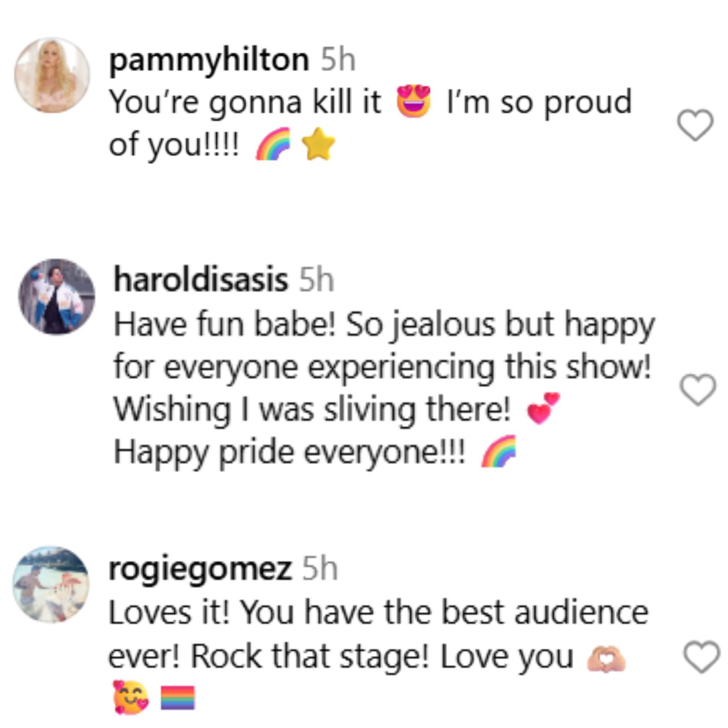Image resolution: width=728 pixels, height=728 pixels.
Task: Click rogiegomez's avatar photo
Action: point(51,584)
